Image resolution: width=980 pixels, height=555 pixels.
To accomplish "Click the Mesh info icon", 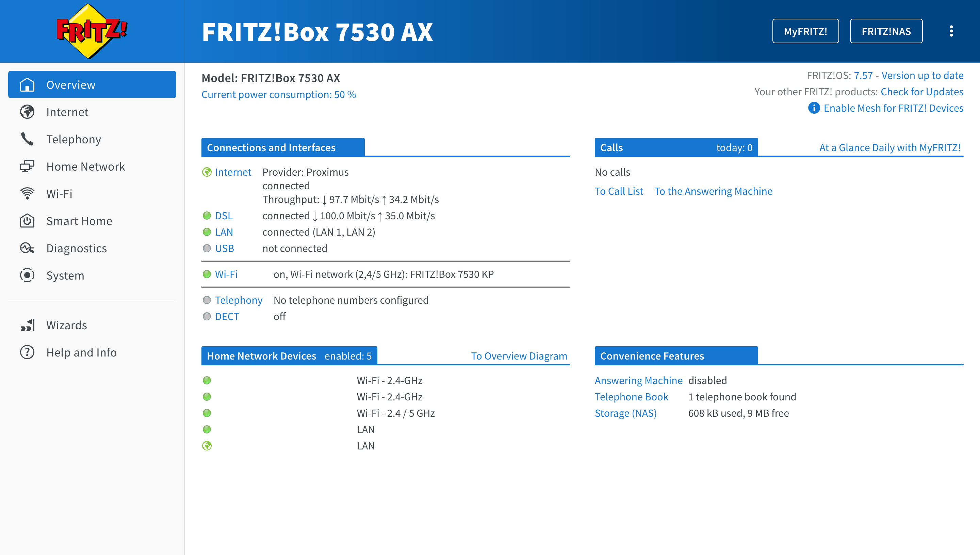I will coord(814,108).
